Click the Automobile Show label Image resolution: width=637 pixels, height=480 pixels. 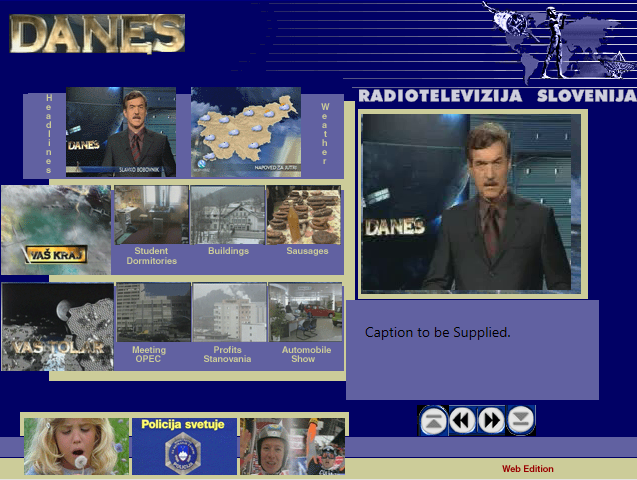click(x=306, y=354)
